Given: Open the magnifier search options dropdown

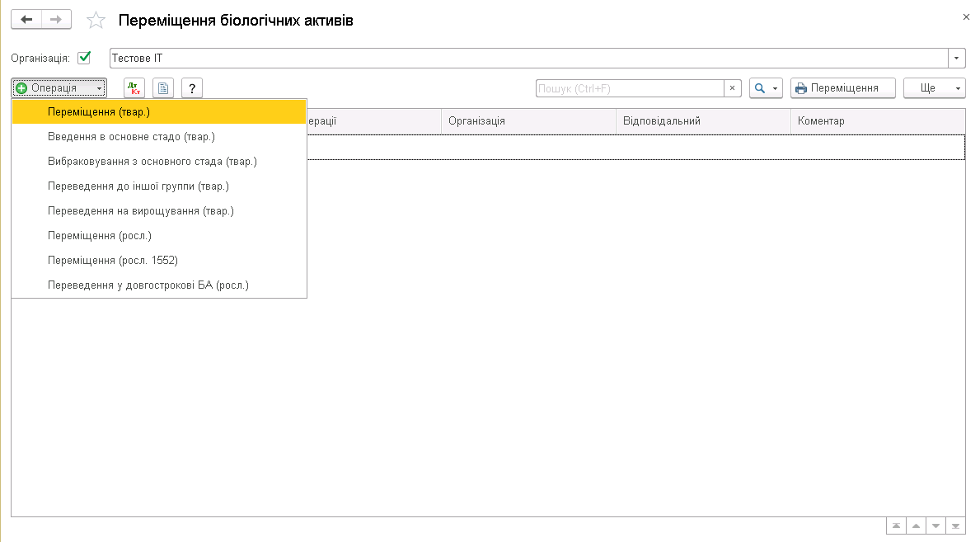Looking at the screenshot, I should tap(766, 88).
